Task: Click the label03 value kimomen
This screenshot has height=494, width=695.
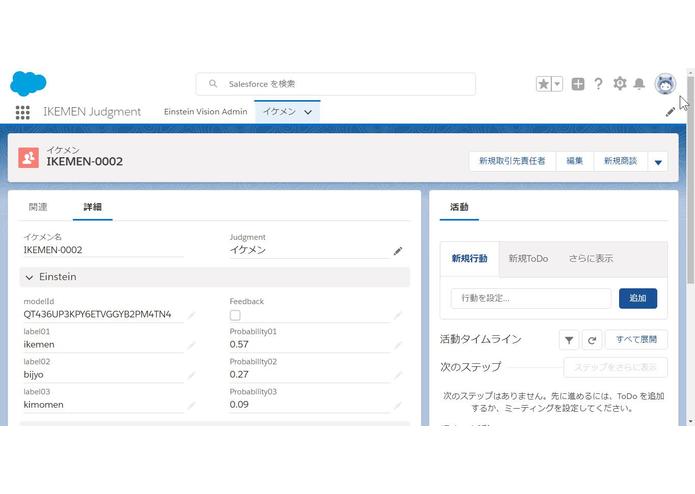Action: [43, 405]
